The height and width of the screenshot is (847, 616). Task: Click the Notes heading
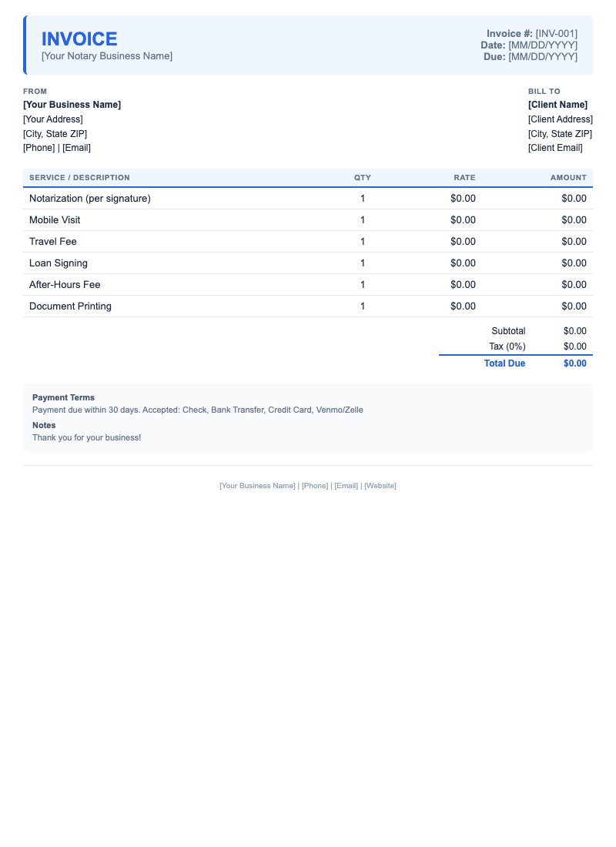pos(44,426)
